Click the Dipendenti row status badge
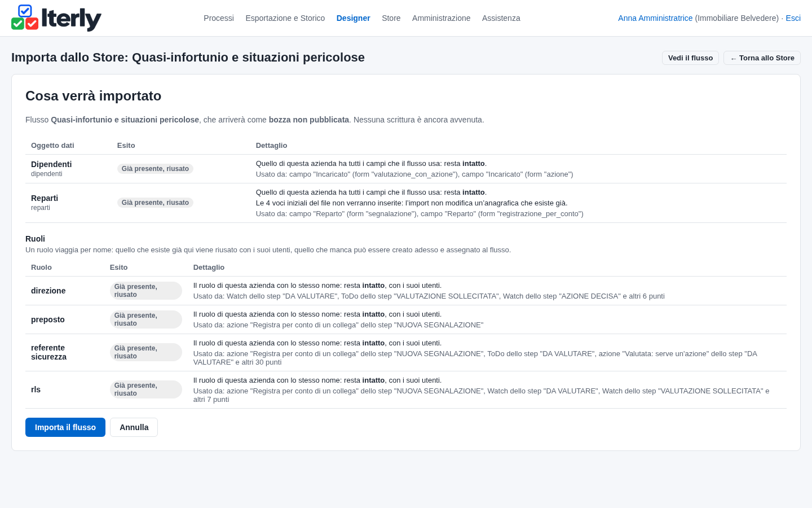 tap(155, 169)
